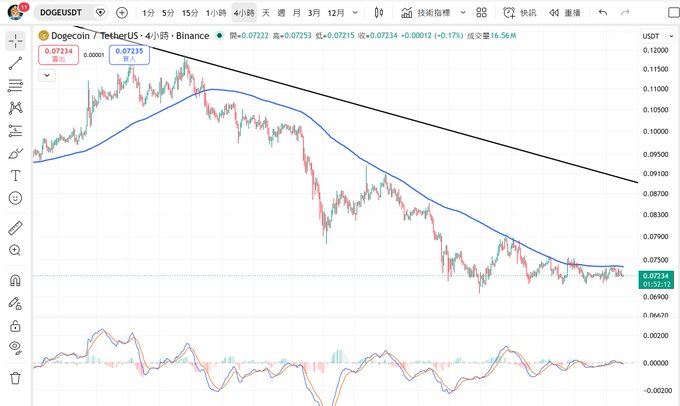Open the emoji icons tool
Screen dimensions: 680x406
click(x=16, y=198)
